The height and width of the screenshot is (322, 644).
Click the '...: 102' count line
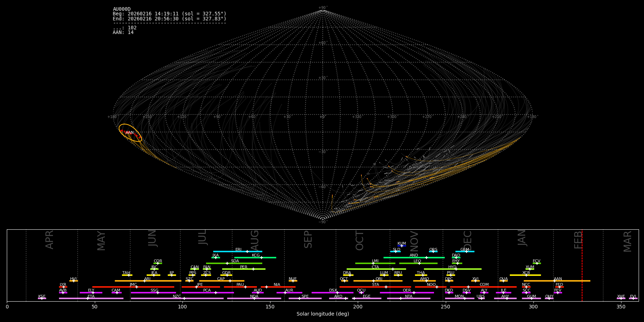[x=125, y=28]
